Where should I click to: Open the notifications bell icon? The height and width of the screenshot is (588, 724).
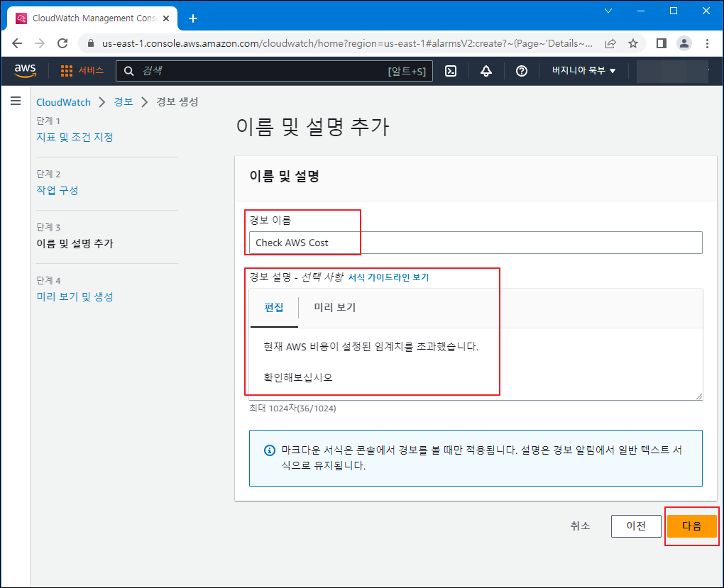click(486, 71)
